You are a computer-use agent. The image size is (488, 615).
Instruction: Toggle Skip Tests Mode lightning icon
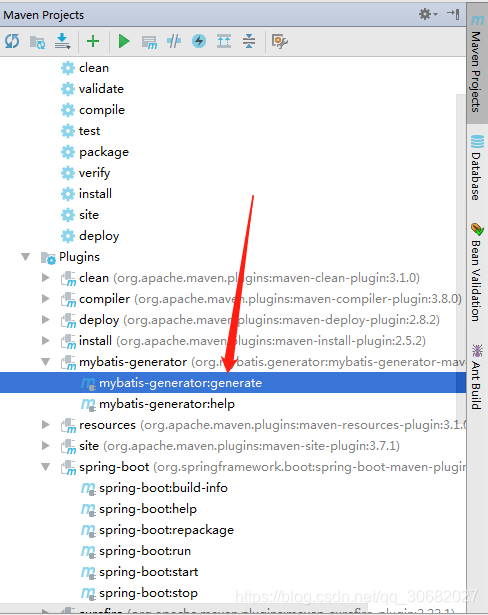tap(199, 41)
